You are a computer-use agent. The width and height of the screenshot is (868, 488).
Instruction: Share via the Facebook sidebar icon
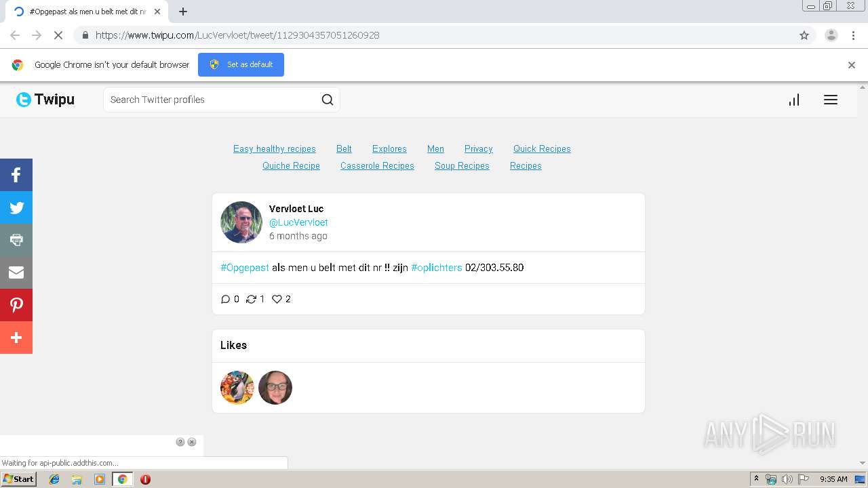point(16,175)
